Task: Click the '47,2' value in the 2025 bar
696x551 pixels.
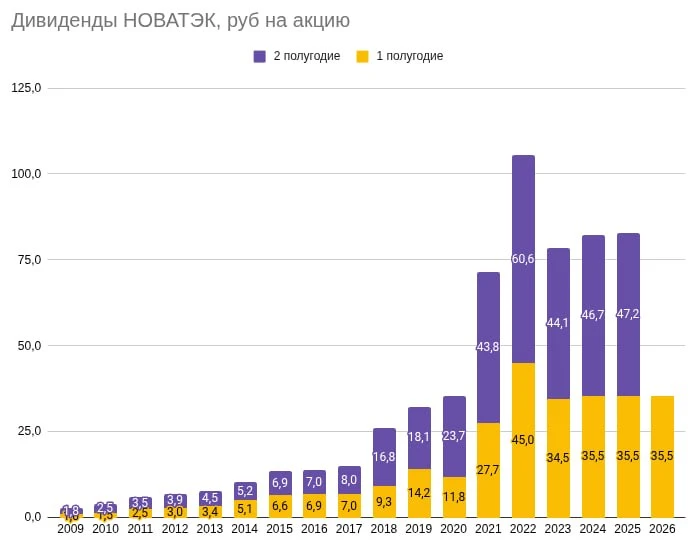Action: [628, 314]
